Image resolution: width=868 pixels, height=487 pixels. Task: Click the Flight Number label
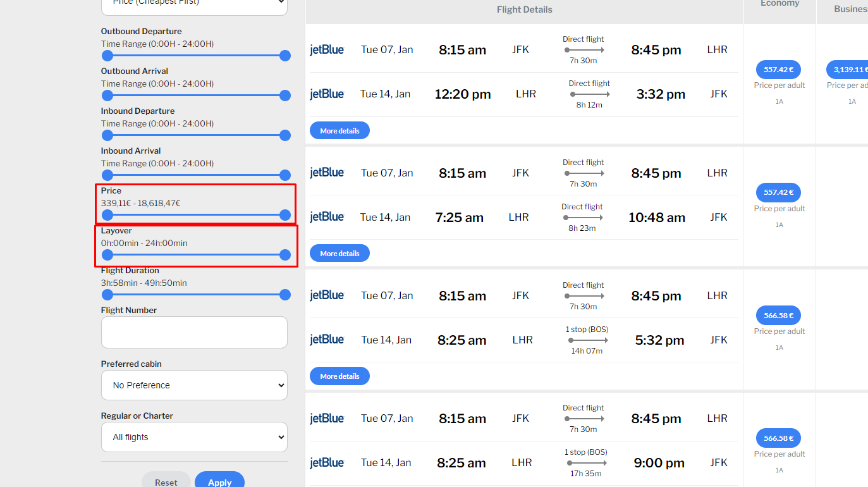point(129,310)
